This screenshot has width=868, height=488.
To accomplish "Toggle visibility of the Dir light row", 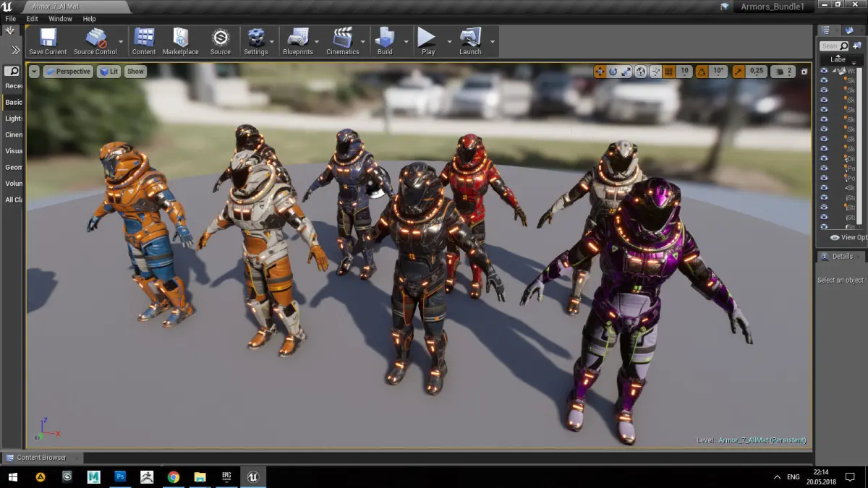I will (824, 158).
